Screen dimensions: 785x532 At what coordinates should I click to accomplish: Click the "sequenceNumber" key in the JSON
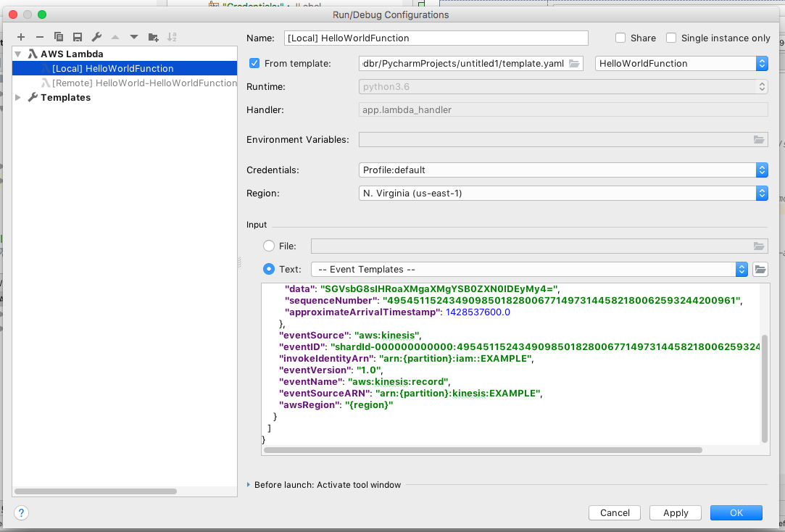pos(331,301)
